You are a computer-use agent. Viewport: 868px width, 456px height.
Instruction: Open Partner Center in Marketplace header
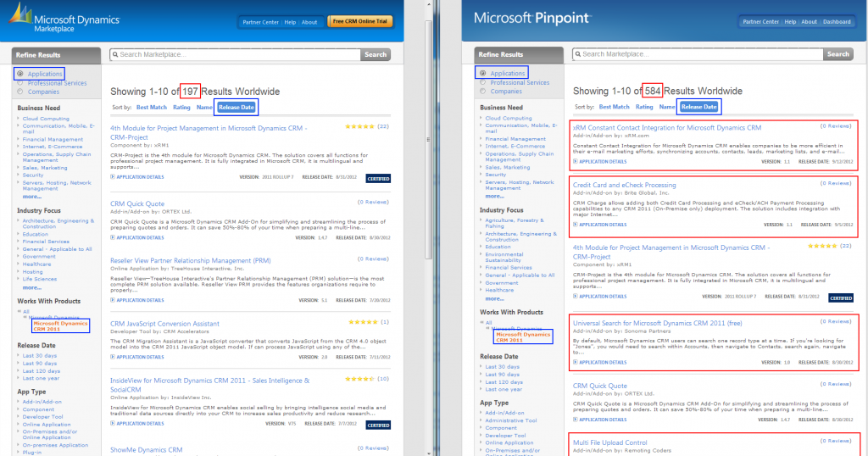pos(261,22)
